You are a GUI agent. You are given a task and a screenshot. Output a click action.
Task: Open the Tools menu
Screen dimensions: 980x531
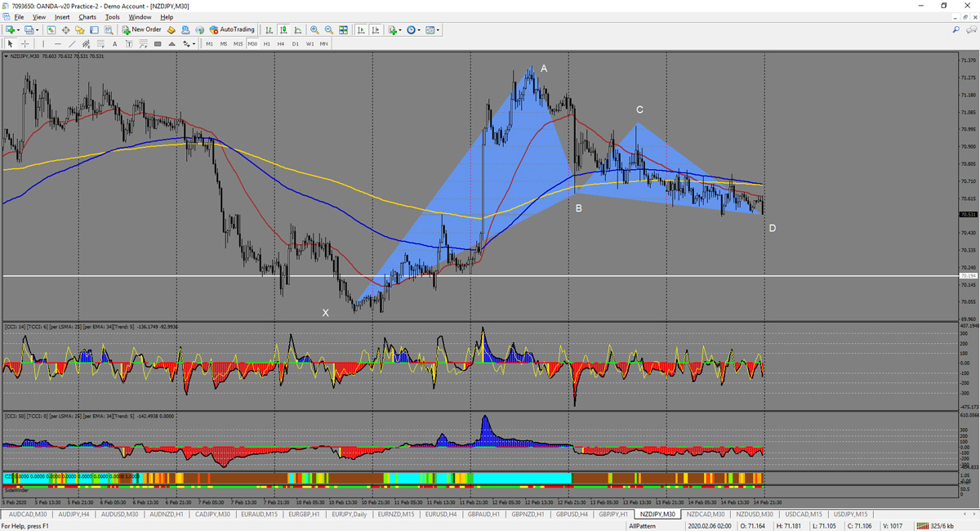pyautogui.click(x=113, y=16)
